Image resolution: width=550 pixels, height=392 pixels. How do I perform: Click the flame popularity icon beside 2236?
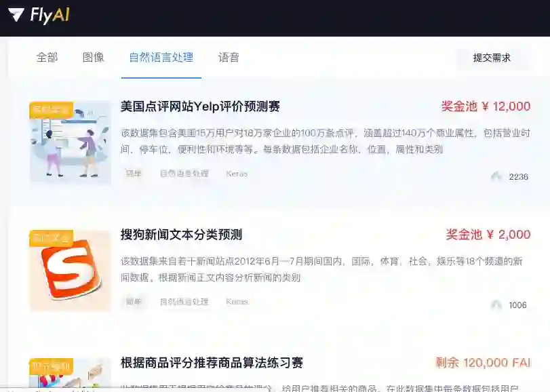(x=496, y=176)
